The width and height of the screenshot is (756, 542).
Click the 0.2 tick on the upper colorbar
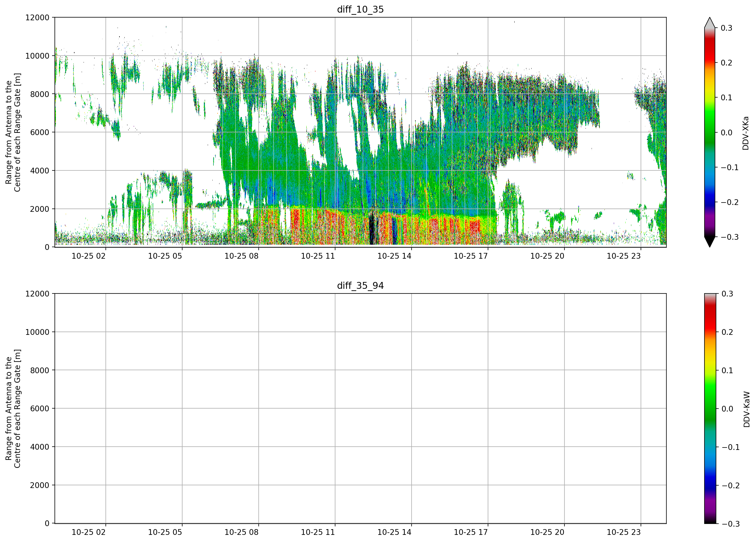[726, 63]
